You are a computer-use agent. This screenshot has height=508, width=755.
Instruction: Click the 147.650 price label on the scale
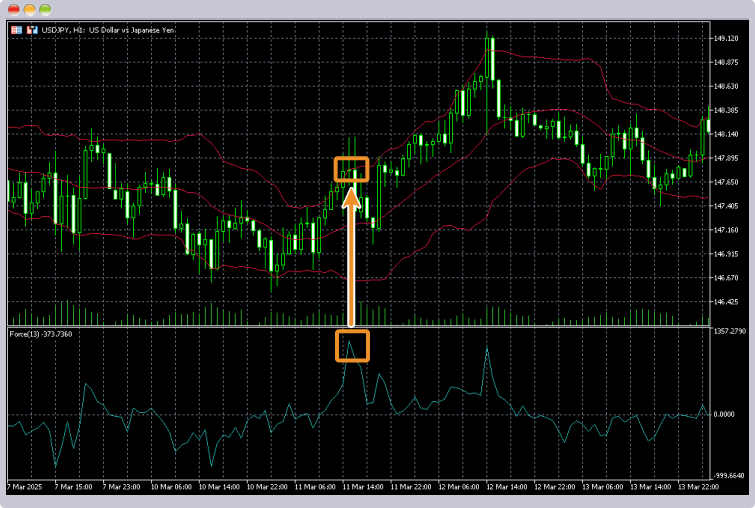(726, 182)
